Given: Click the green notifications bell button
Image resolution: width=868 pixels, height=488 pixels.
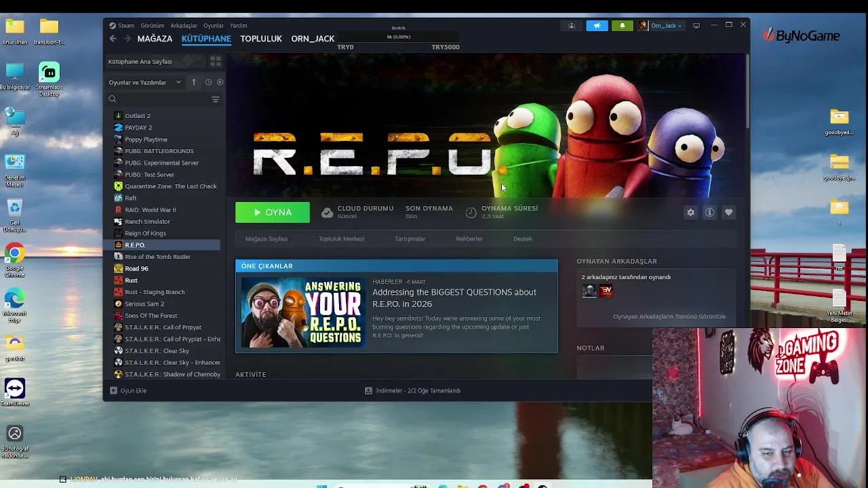Looking at the screenshot, I should (623, 26).
